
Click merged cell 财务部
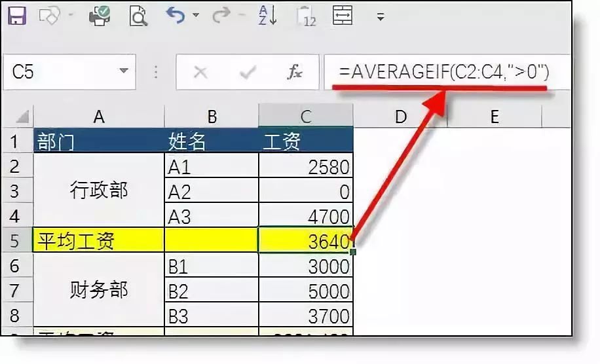tap(99, 290)
